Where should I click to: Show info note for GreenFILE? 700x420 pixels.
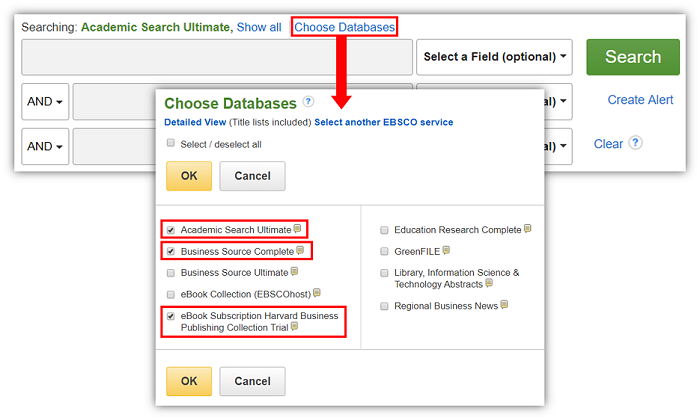[x=446, y=250]
